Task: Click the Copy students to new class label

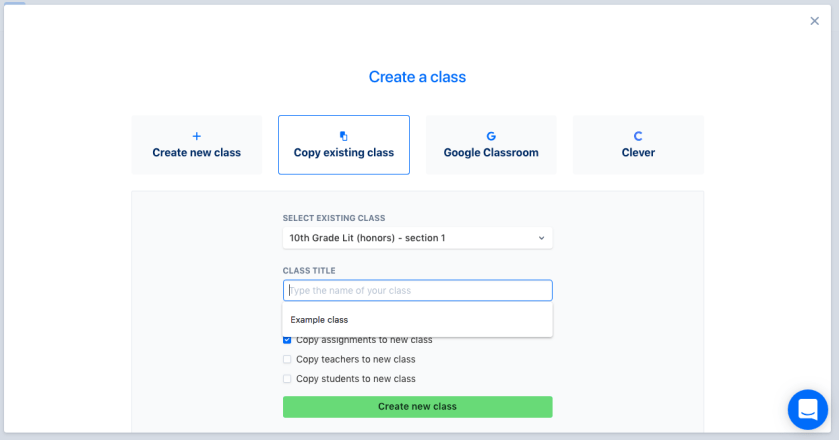Action: pos(355,379)
